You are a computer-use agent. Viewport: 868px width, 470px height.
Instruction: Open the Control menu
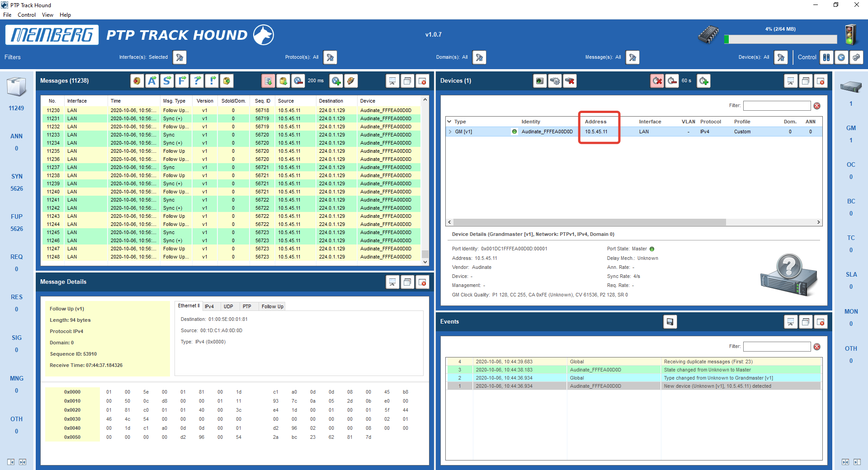(27, 15)
